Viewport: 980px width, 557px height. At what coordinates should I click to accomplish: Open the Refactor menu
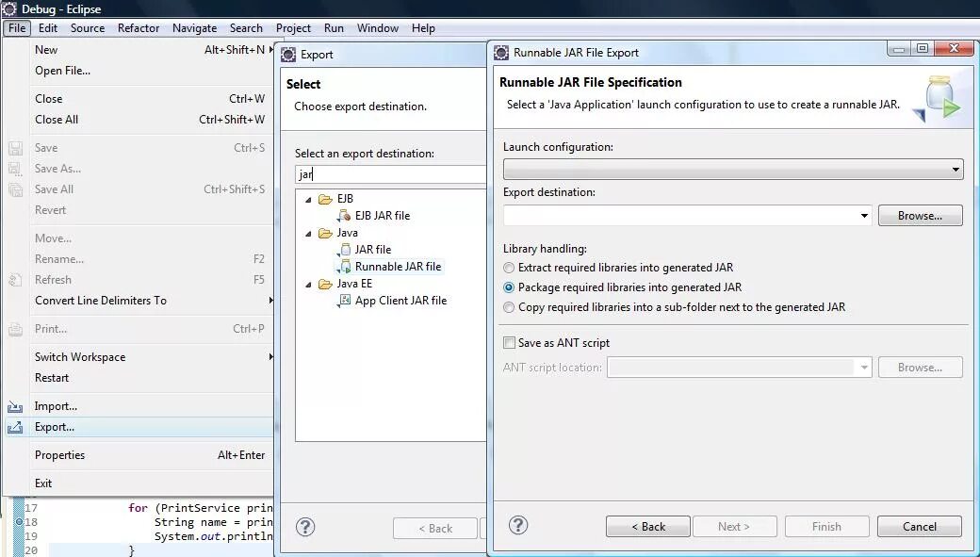click(x=139, y=28)
